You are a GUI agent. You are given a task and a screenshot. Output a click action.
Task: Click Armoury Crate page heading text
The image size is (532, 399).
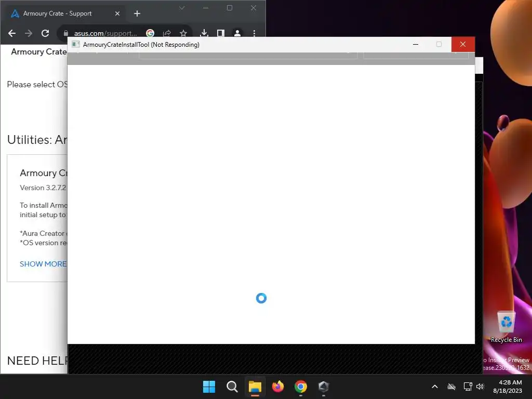click(x=39, y=52)
